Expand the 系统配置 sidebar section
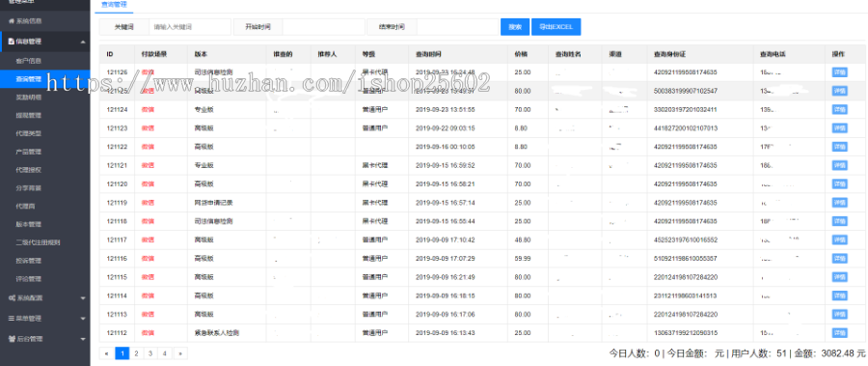The width and height of the screenshot is (868, 366). (x=44, y=297)
